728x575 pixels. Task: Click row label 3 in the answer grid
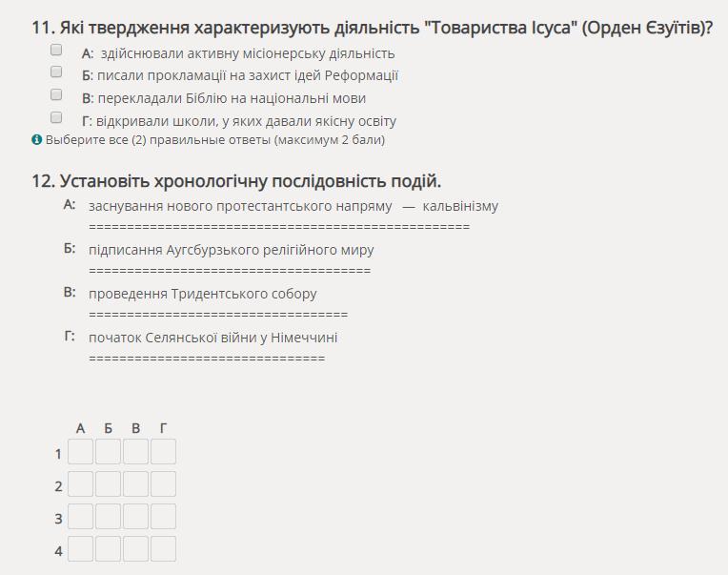tap(58, 519)
